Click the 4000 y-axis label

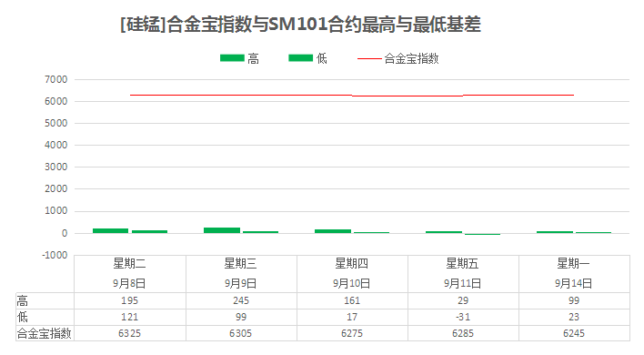point(55,145)
